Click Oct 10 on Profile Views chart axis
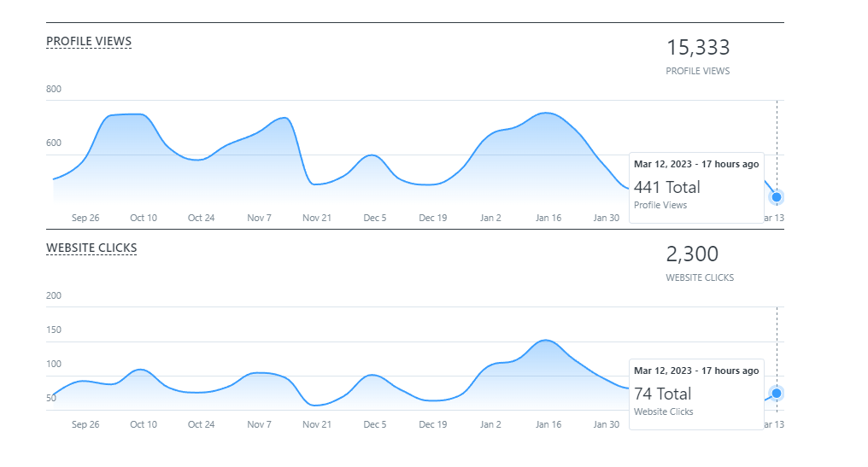Image resolution: width=868 pixels, height=467 pixels. (144, 218)
